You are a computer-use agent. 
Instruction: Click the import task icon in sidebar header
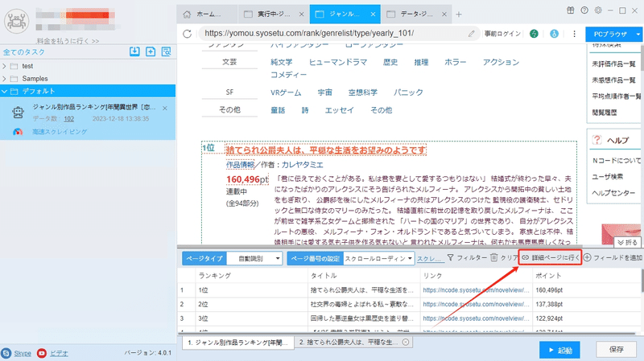coord(134,51)
